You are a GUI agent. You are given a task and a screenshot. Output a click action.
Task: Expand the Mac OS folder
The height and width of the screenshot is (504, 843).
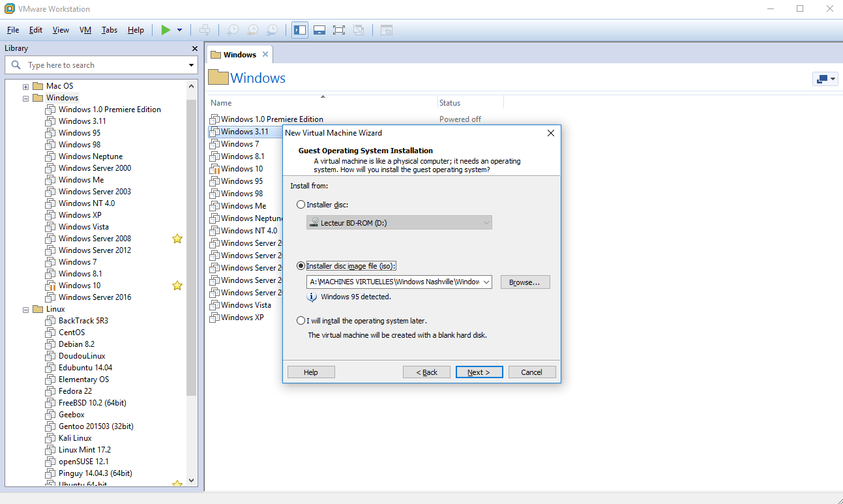tap(25, 86)
